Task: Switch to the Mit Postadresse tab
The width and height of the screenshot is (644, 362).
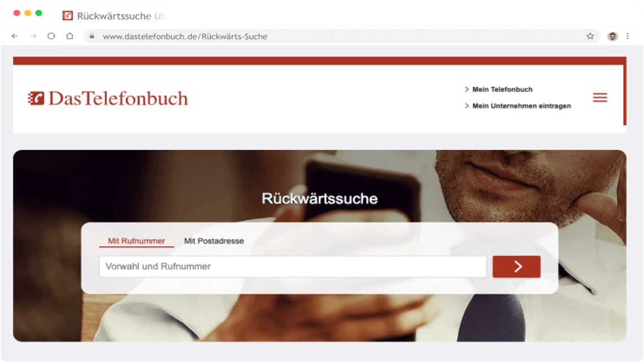Action: tap(214, 241)
